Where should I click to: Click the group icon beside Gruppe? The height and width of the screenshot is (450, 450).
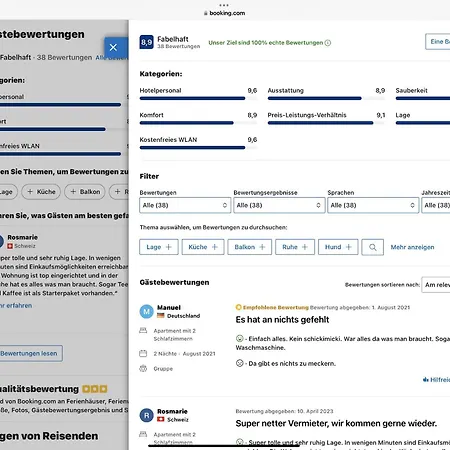(143, 369)
